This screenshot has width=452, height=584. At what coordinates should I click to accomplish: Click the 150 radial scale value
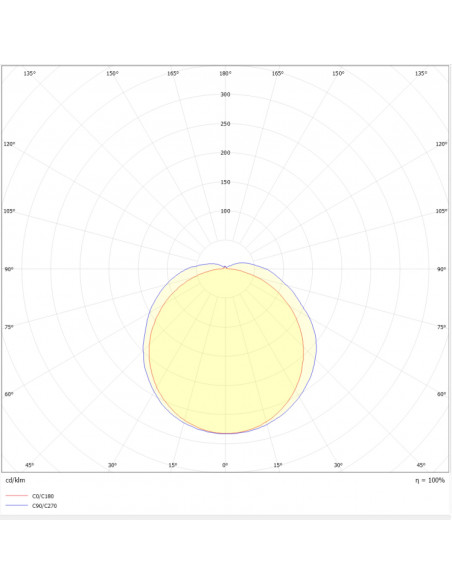(x=225, y=182)
